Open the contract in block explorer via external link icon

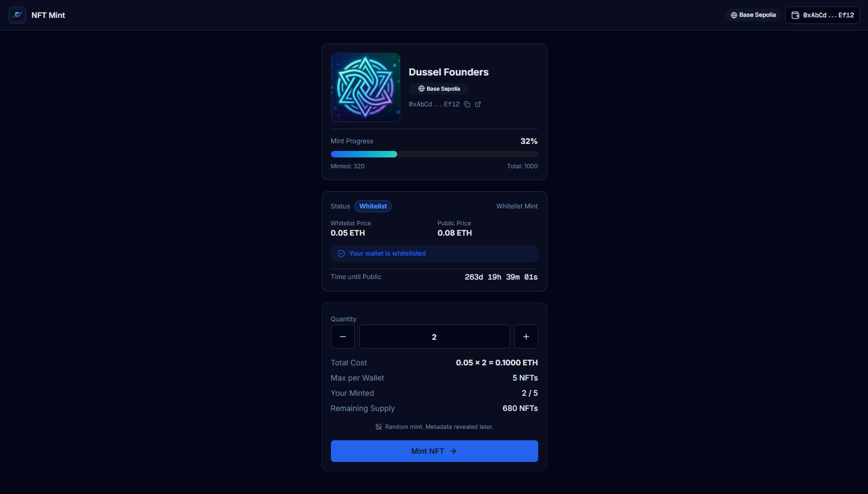[x=477, y=104]
